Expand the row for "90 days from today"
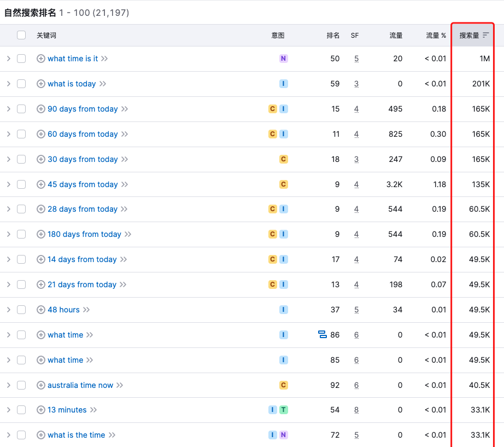The height and width of the screenshot is (447, 504). pyautogui.click(x=9, y=109)
